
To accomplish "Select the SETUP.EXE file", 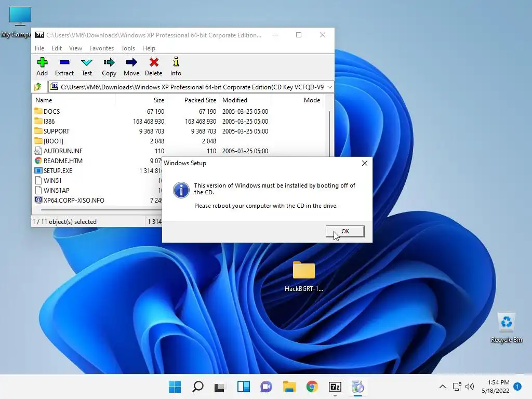I will (x=54, y=170).
